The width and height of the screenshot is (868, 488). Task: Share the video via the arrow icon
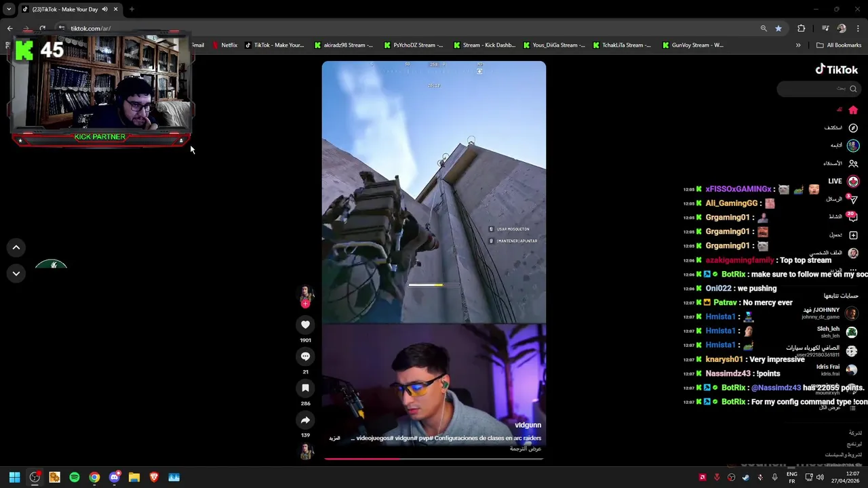(x=305, y=420)
